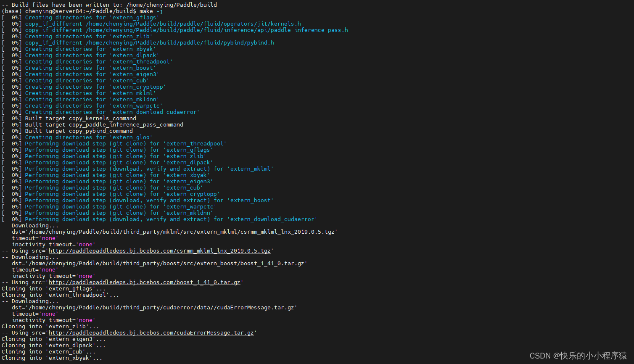Click the 'Build files have been written to' line
The height and width of the screenshot is (364, 634).
coord(109,5)
